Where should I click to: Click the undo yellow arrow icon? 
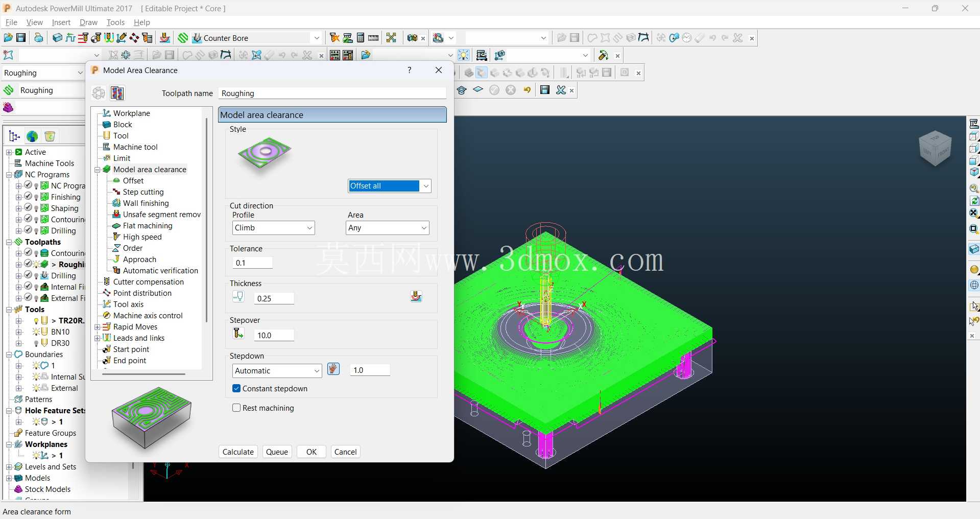(527, 90)
